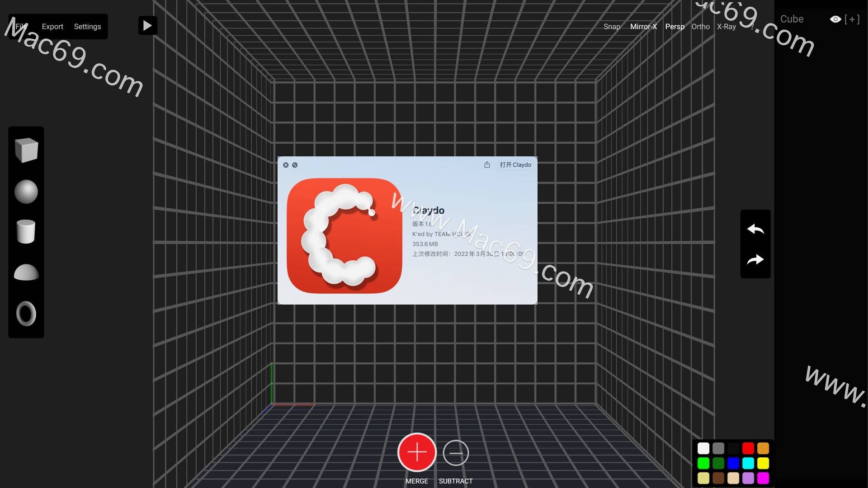
Task: Toggle X-Ray view mode
Action: pyautogui.click(x=726, y=26)
